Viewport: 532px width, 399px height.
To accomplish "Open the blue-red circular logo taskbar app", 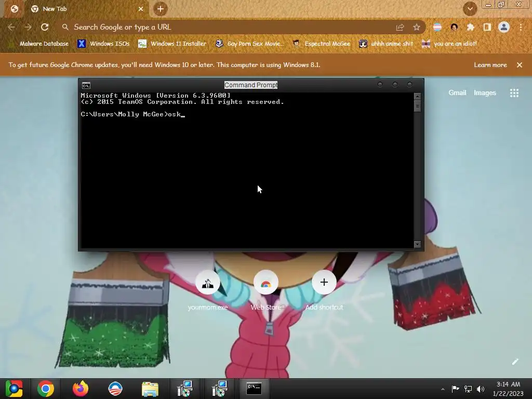I will coord(115,389).
